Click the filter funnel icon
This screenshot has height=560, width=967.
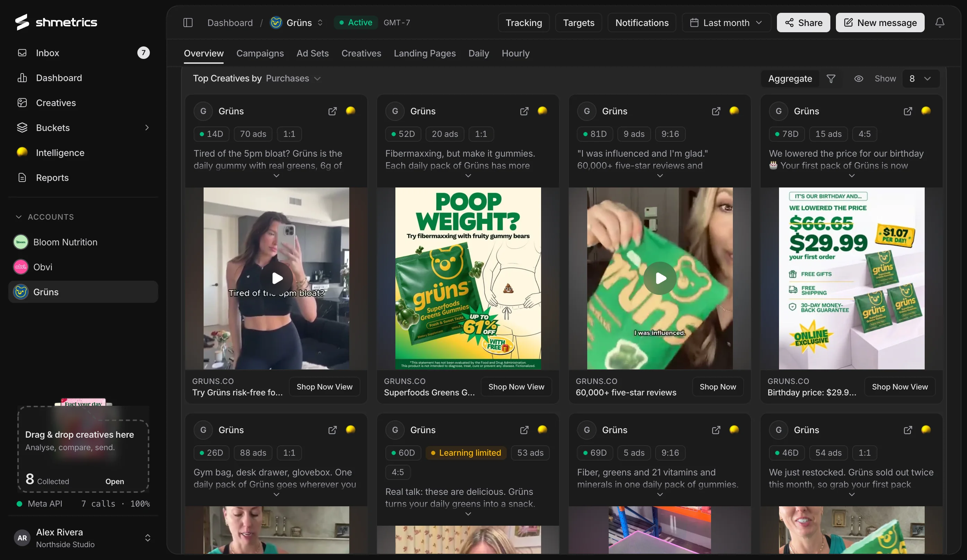(x=831, y=79)
